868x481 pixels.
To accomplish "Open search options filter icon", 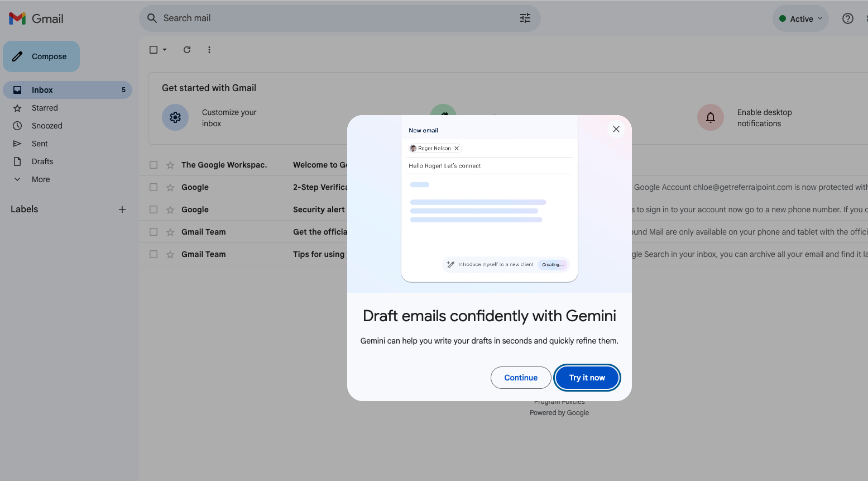I will [x=525, y=18].
